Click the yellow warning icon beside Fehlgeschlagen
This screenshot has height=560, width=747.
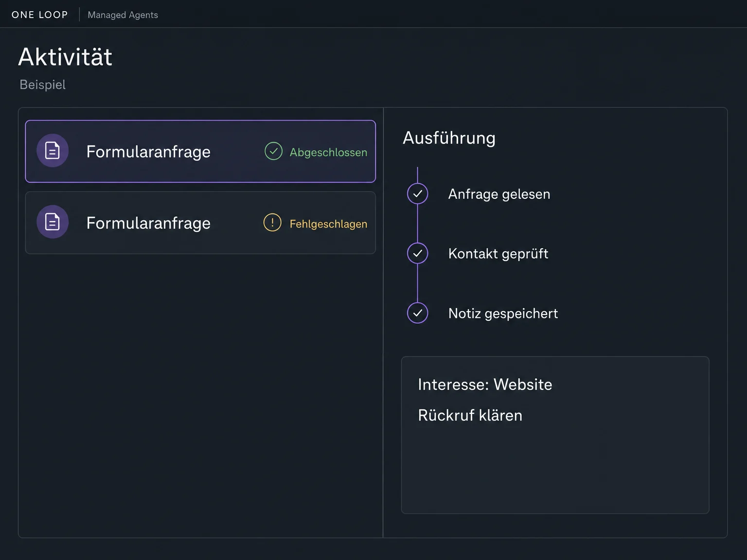tap(272, 223)
